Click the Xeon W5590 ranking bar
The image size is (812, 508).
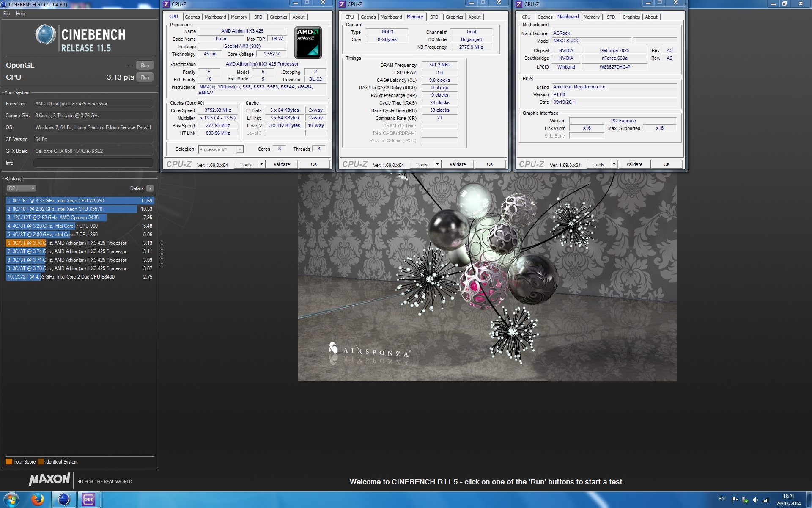tap(80, 201)
